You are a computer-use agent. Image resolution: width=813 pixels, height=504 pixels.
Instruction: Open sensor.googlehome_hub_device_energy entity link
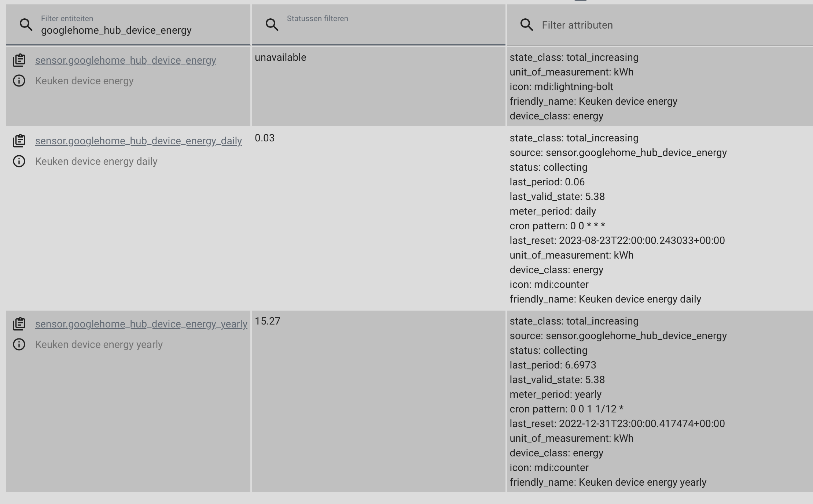point(126,60)
